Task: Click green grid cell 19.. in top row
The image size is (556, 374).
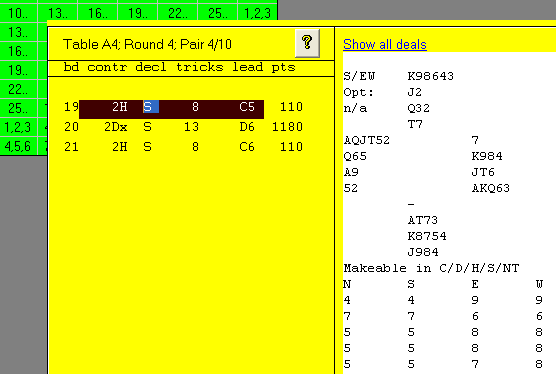Action: click(x=138, y=13)
